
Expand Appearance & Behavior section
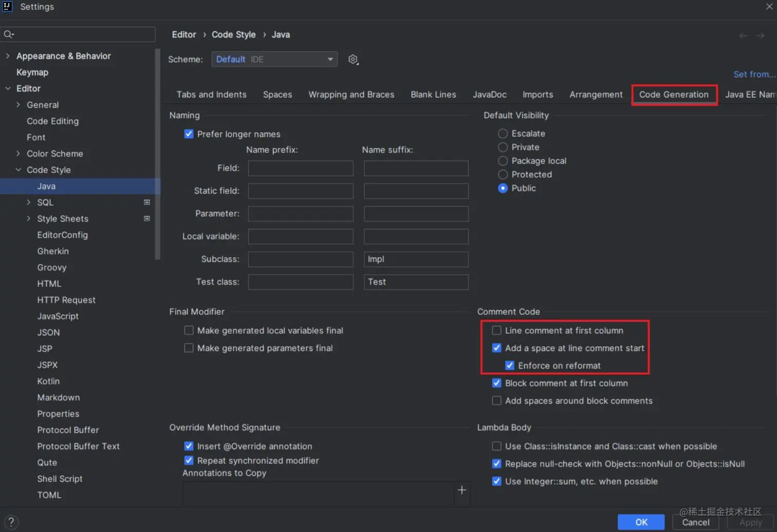coord(8,56)
